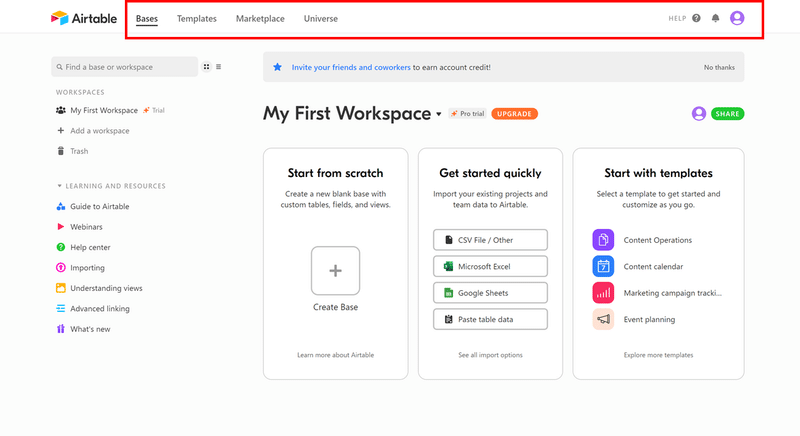Viewport: 800px width, 436px height.
Task: Click Content Operations template icon
Action: coord(603,240)
